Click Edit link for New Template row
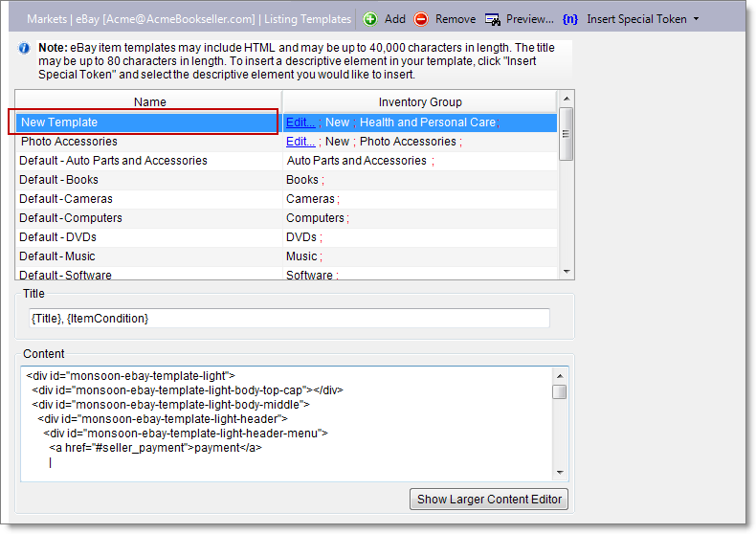Image resolution: width=756 pixels, height=534 pixels. (x=300, y=122)
